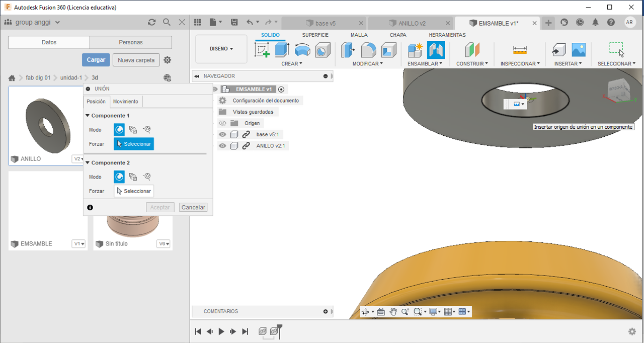The image size is (644, 343).
Task: Click the Save icon
Action: [x=234, y=22]
